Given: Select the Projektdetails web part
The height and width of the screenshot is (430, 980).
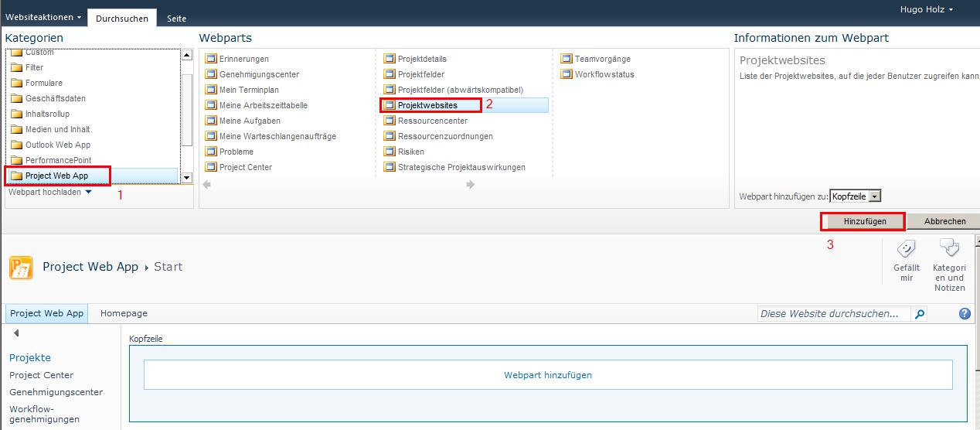Looking at the screenshot, I should click(416, 59).
